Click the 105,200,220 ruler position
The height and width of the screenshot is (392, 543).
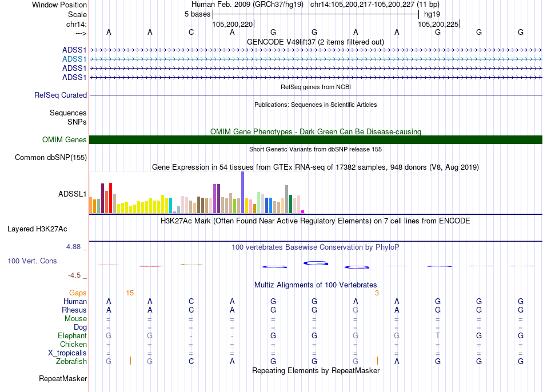coord(233,24)
